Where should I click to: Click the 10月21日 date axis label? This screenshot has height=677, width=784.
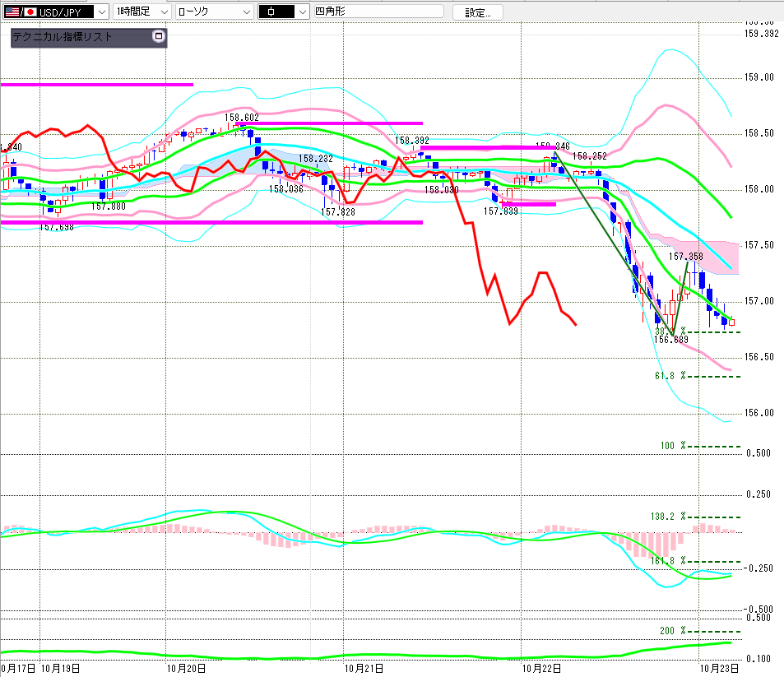click(364, 668)
